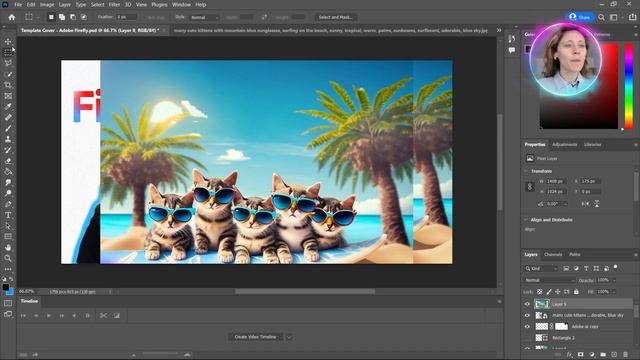The width and height of the screenshot is (640, 360).
Task: Click Create Video Timeline button
Action: (255, 337)
